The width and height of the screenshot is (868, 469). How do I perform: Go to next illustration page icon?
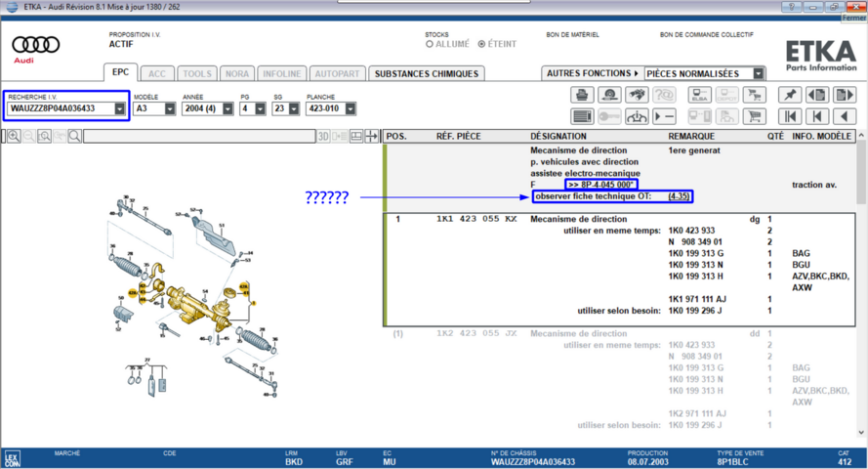click(845, 95)
